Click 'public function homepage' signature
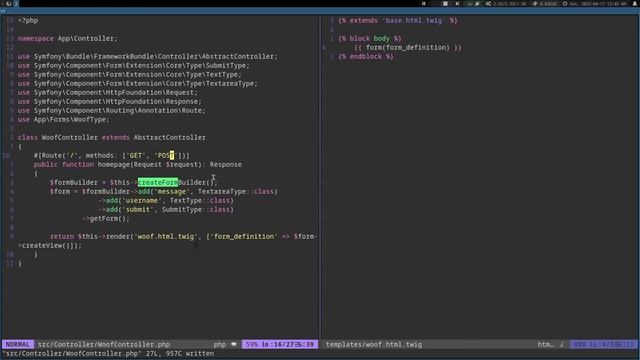 pyautogui.click(x=138, y=164)
